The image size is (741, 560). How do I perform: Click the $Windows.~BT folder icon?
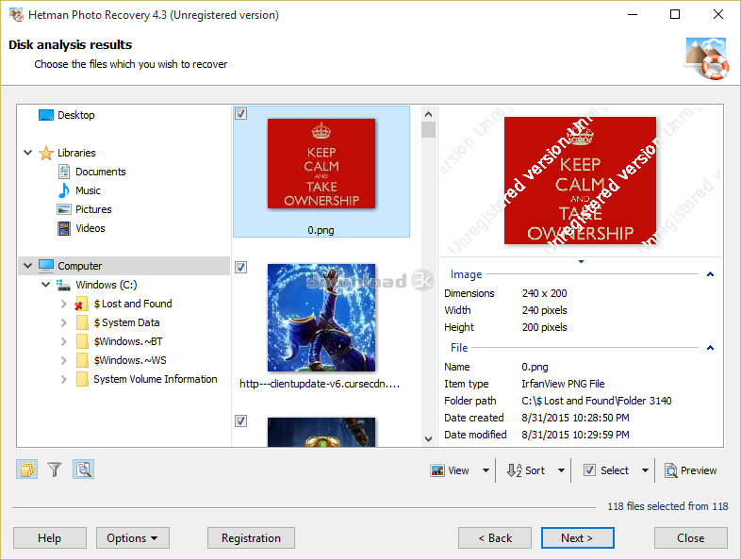(x=82, y=341)
